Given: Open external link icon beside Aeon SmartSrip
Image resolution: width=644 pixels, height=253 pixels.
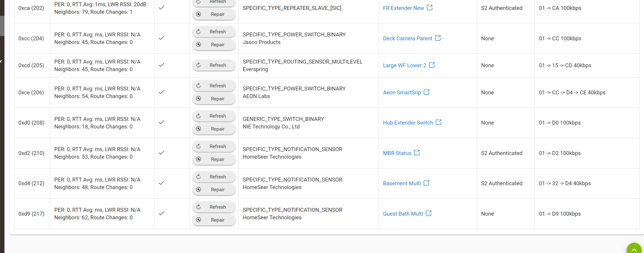Looking at the screenshot, I should click(x=426, y=92).
